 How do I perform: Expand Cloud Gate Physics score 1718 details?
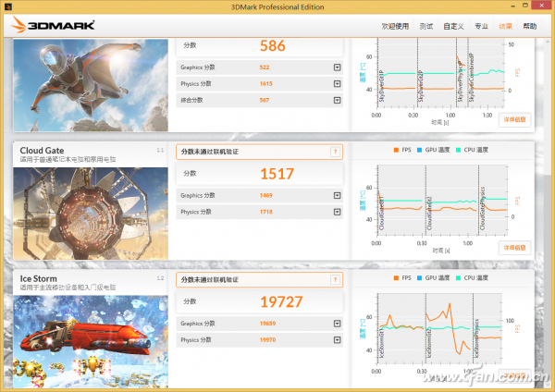click(x=337, y=212)
